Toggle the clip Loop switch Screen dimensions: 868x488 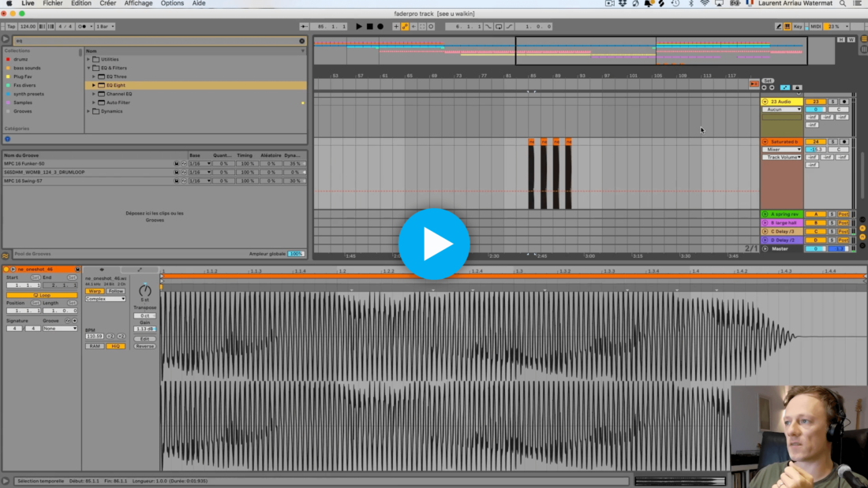(42, 296)
